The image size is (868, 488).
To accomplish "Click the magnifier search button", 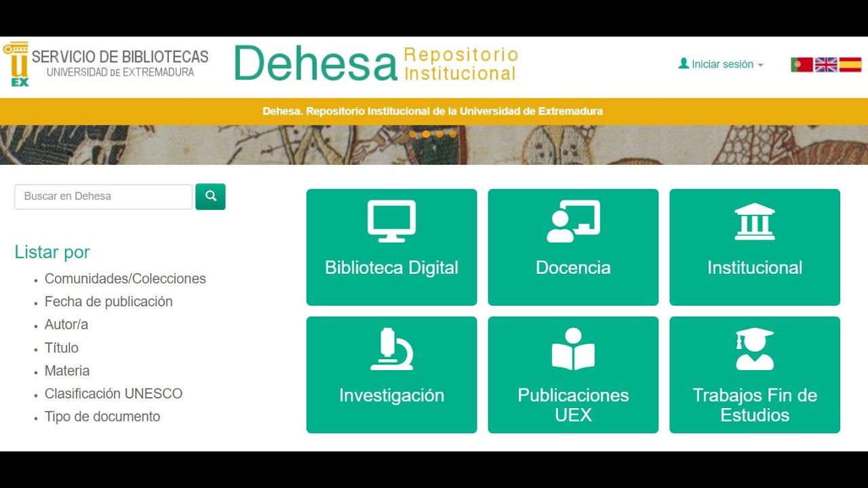I will [210, 197].
